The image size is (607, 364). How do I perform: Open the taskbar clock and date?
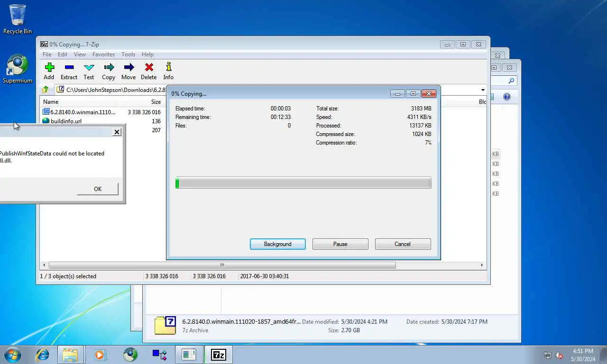point(583,355)
